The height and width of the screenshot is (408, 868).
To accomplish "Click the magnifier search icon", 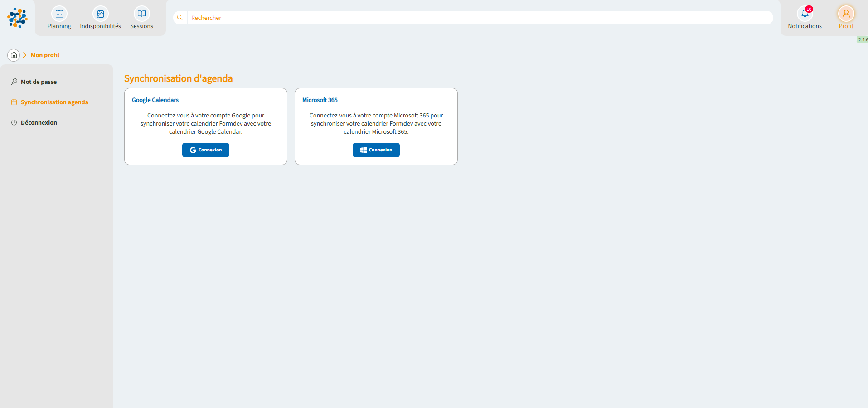I will pyautogui.click(x=180, y=18).
